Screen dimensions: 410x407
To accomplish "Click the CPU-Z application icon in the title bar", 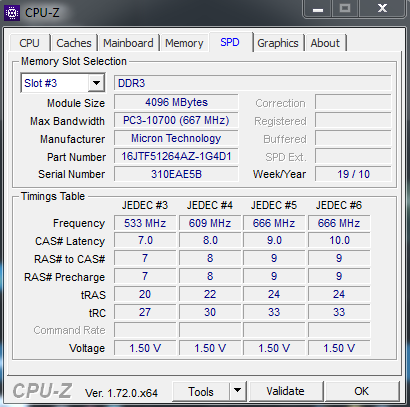I will point(12,13).
